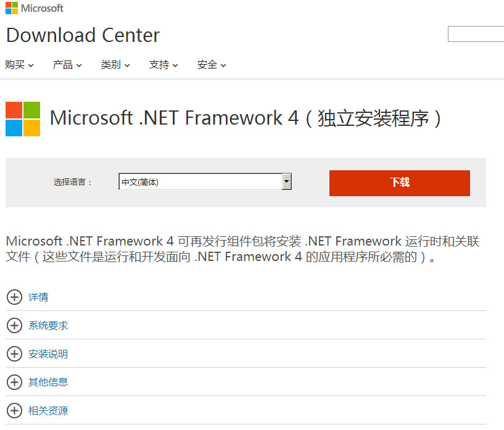This screenshot has height=430, width=504.
Task: Expand the 其他信息 section plus icon
Action: [x=14, y=382]
